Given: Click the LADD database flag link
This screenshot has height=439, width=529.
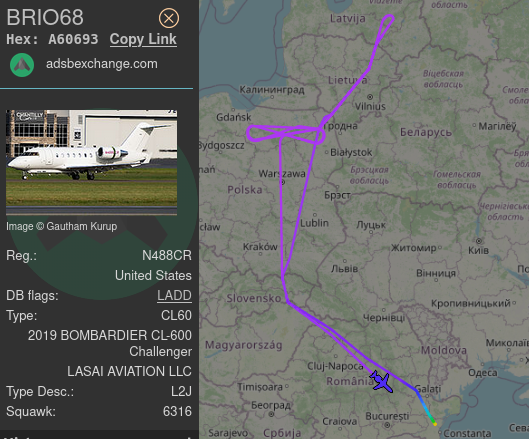Looking at the screenshot, I should pyautogui.click(x=174, y=296).
